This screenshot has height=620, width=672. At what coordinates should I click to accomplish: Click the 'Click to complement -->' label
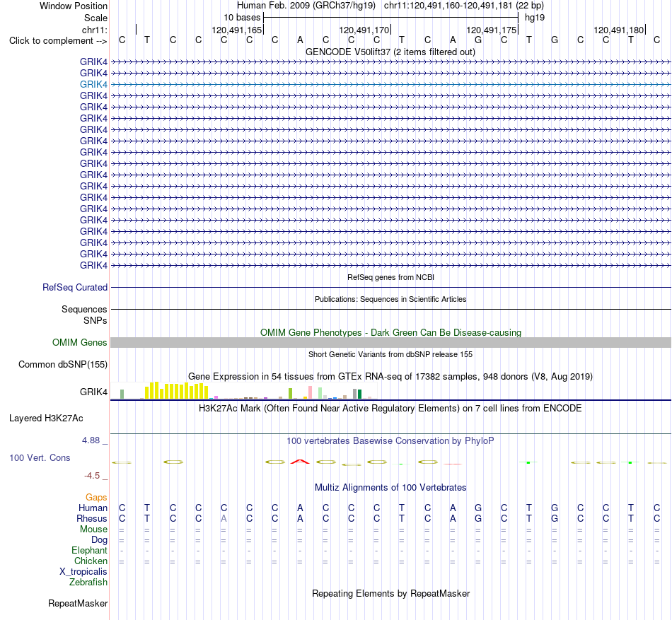click(x=58, y=41)
